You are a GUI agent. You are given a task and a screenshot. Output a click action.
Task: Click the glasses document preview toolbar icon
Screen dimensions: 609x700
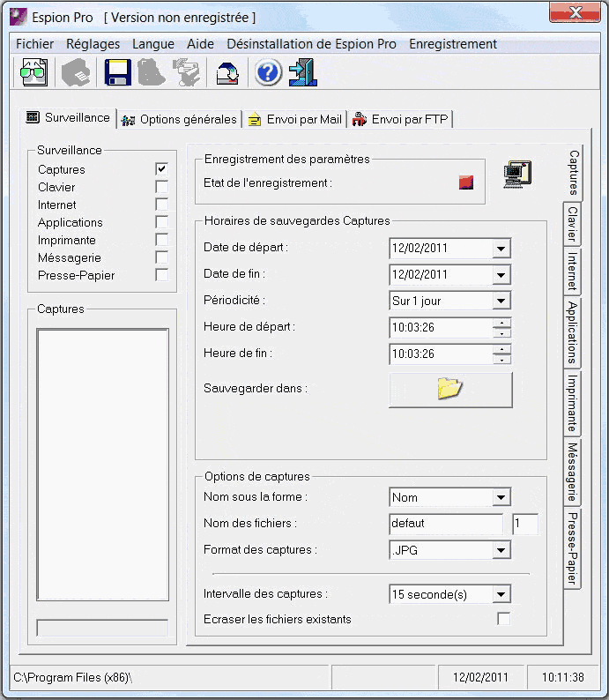point(33,72)
